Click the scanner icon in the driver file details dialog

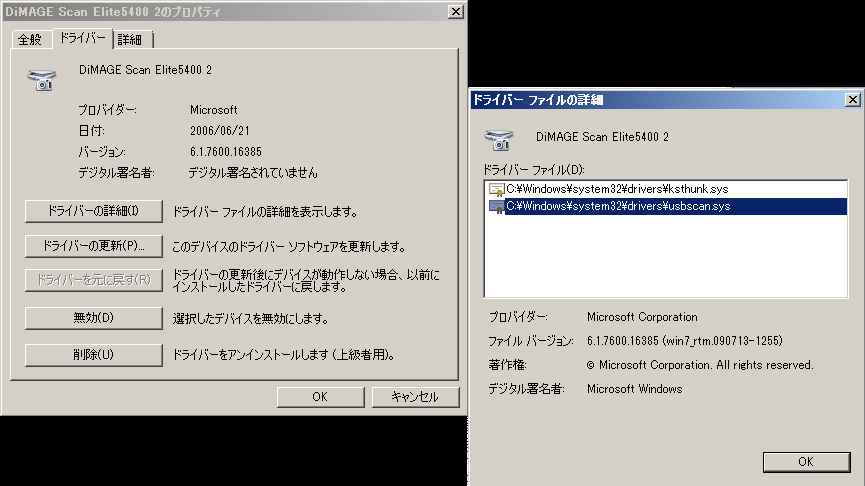point(499,140)
